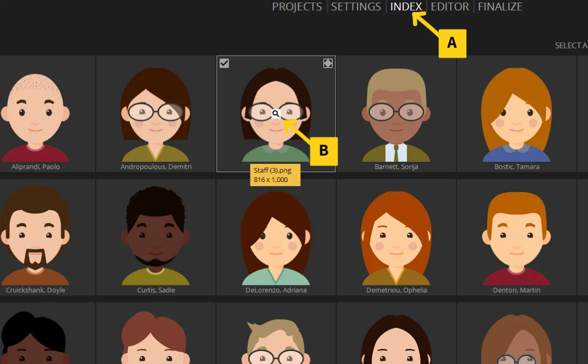Screen dimensions: 588x364
Task: Click the Select All button at top right
Action: click(571, 45)
